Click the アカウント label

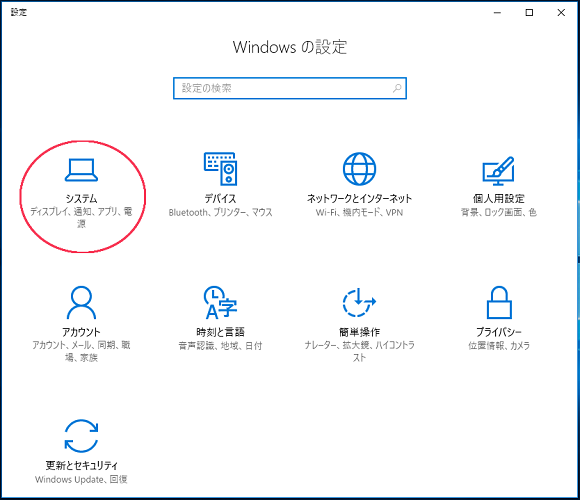81,332
